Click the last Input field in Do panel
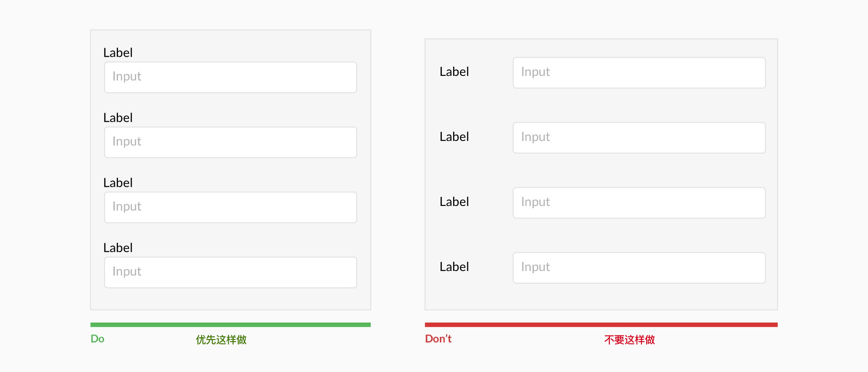 tap(230, 272)
